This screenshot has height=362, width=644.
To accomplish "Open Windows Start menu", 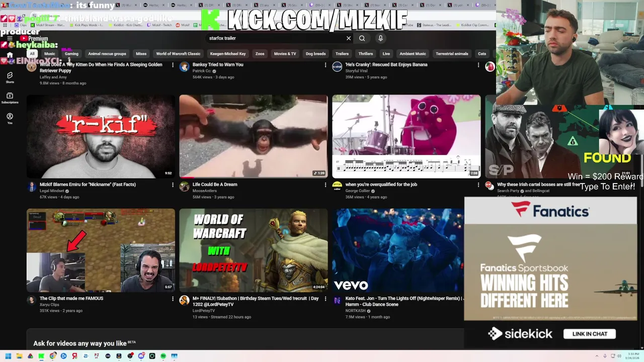I will tap(8, 356).
